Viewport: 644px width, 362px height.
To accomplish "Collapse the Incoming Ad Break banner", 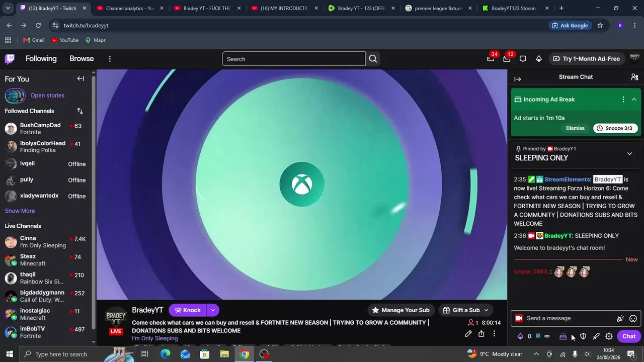I will coord(634,100).
